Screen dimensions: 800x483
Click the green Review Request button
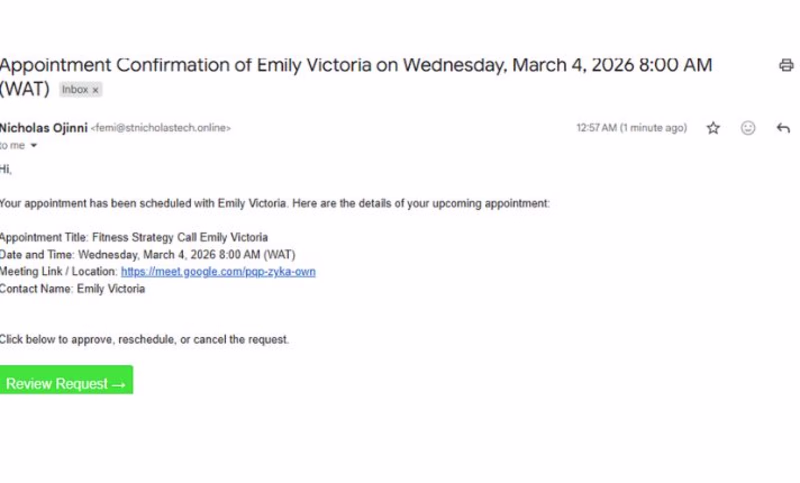pyautogui.click(x=66, y=379)
